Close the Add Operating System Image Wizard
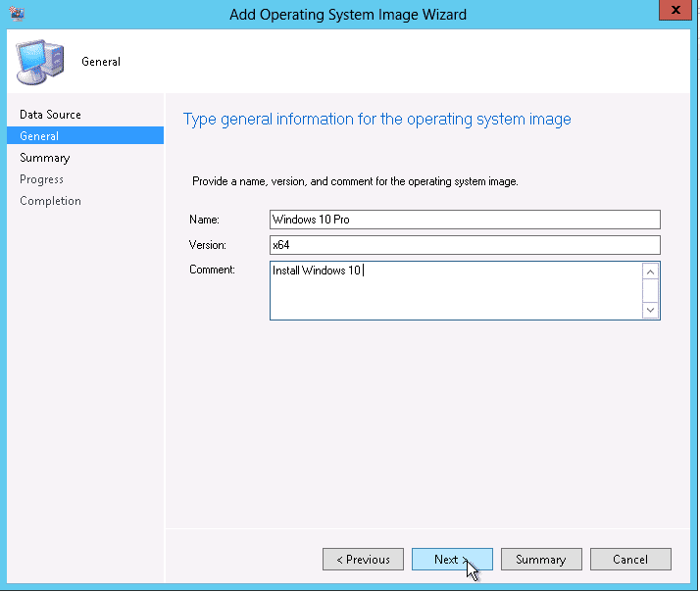The width and height of the screenshot is (700, 592). point(675,10)
